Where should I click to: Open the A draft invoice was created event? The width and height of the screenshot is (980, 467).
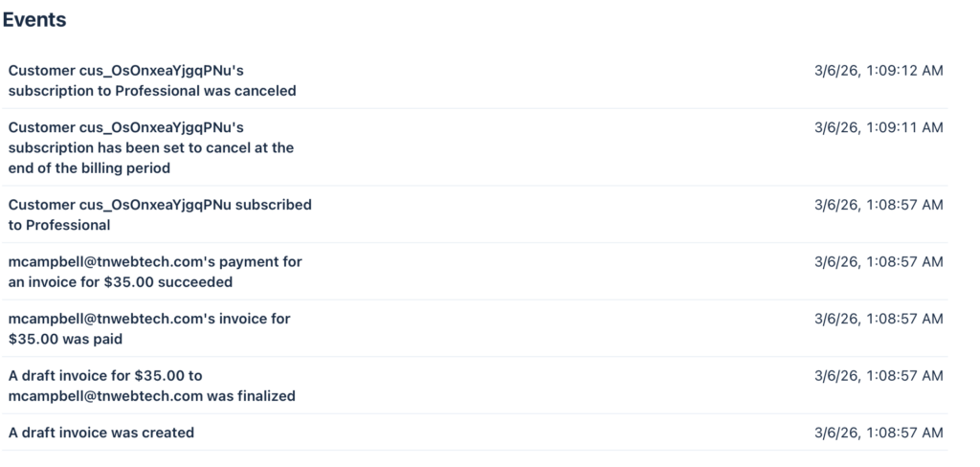(x=101, y=433)
